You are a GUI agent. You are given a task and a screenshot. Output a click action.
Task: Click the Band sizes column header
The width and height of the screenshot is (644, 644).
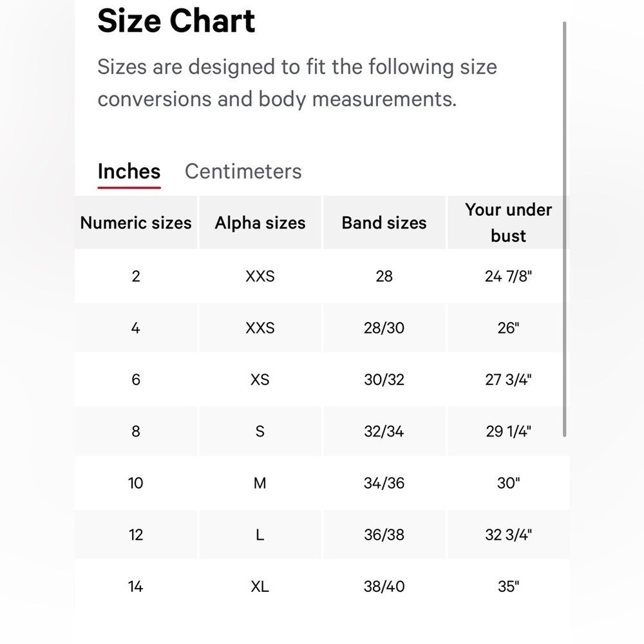pos(384,223)
